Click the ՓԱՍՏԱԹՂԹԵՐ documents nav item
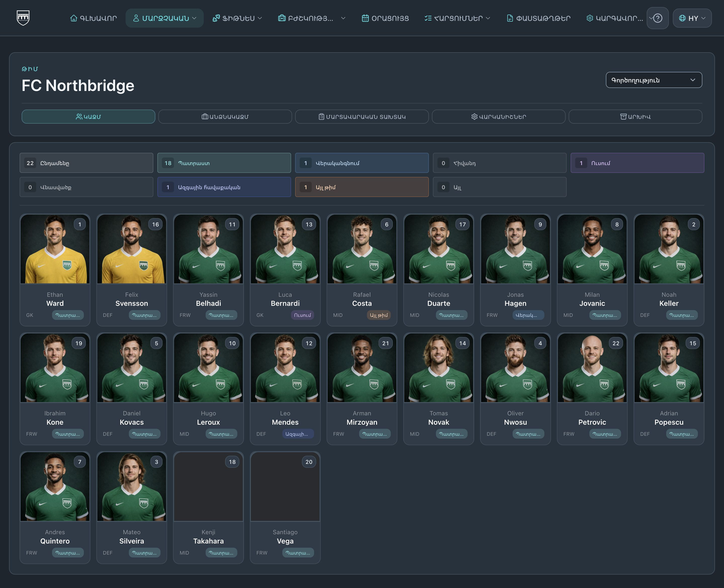This screenshot has height=588, width=724. pos(538,18)
